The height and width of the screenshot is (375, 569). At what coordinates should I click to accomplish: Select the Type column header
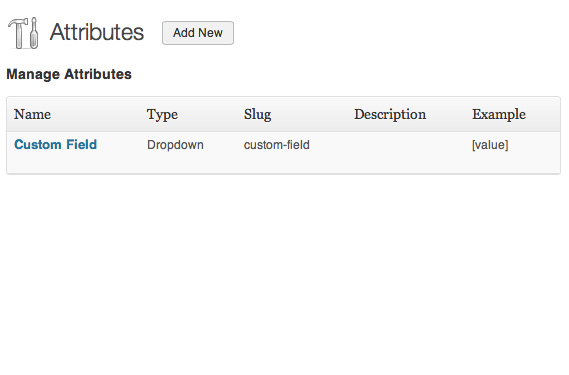tap(162, 115)
